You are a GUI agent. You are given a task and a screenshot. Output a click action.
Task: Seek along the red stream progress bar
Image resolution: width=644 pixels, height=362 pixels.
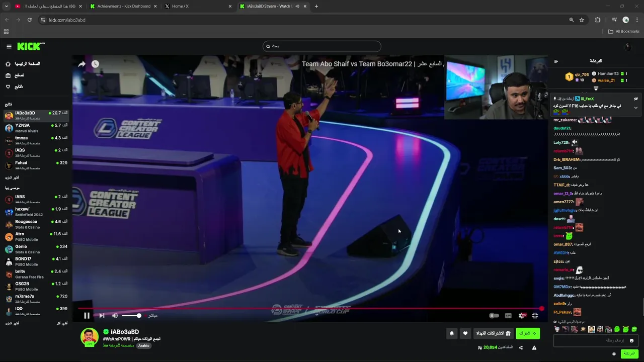coord(310,308)
